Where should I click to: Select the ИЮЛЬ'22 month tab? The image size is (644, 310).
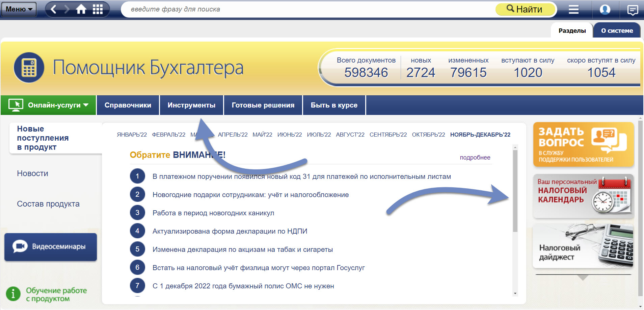(x=319, y=135)
